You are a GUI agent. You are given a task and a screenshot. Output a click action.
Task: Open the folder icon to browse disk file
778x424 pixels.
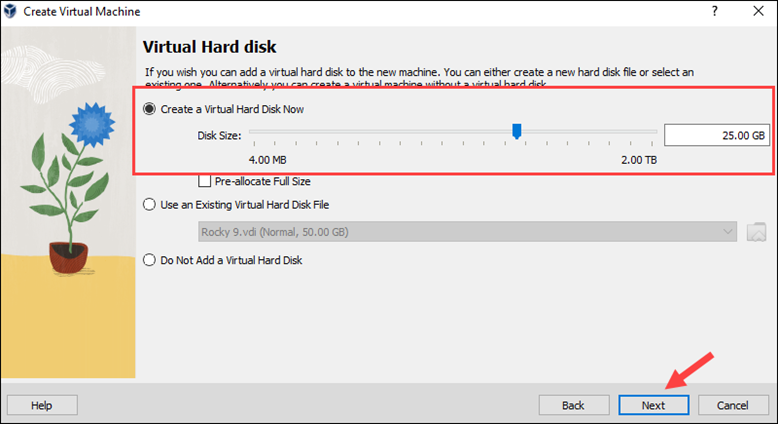tap(756, 232)
